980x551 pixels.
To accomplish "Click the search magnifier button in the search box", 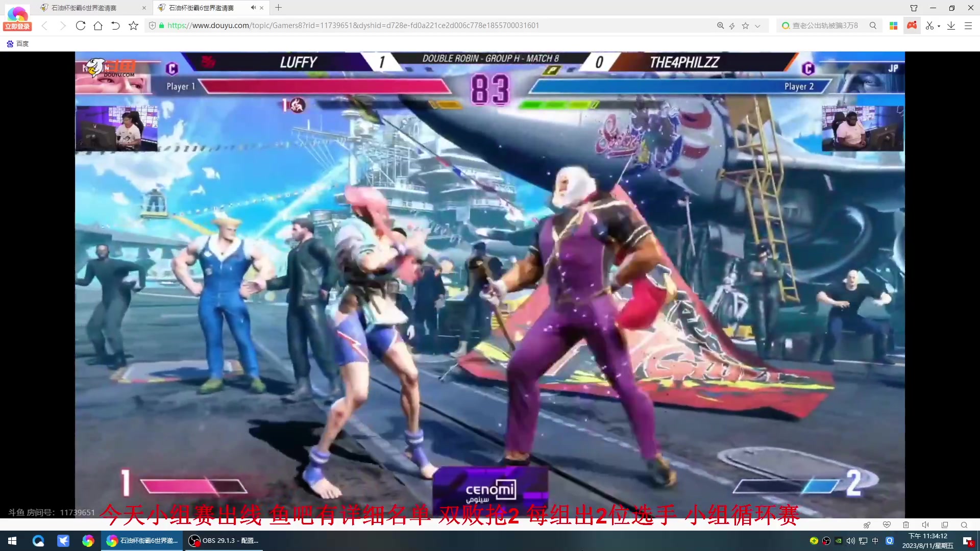I will [873, 26].
